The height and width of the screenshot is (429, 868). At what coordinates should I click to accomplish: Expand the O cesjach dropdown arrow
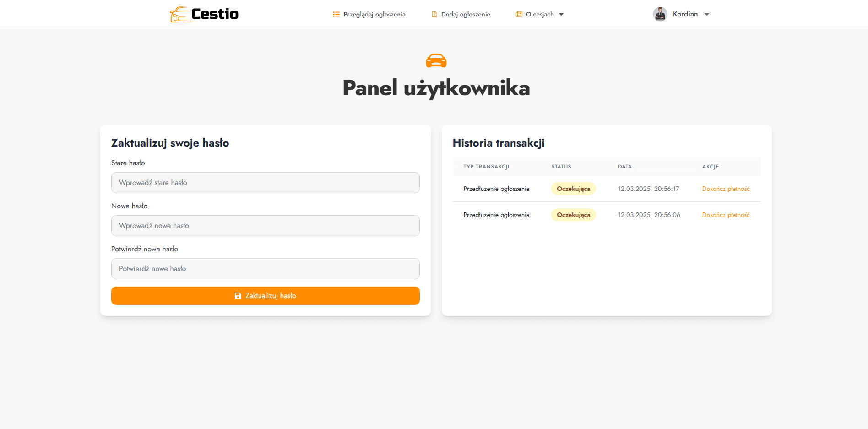coord(561,15)
